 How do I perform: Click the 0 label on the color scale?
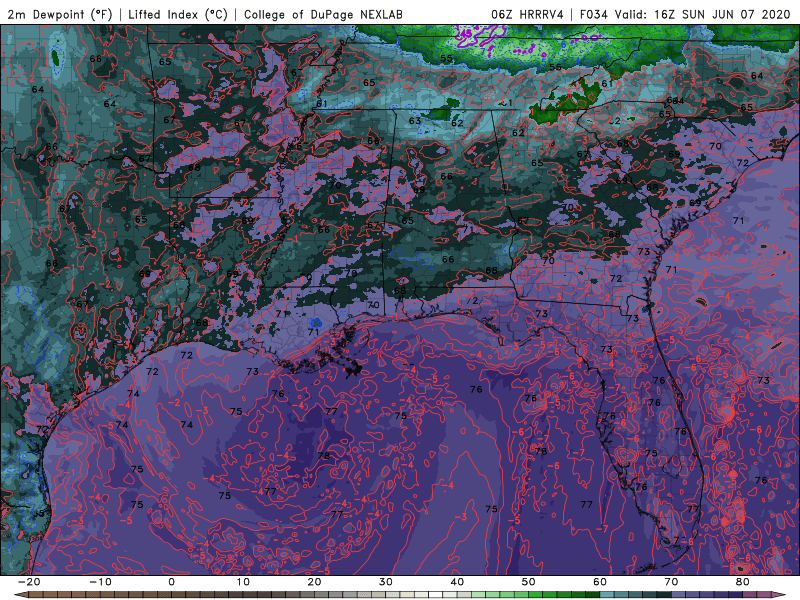[x=171, y=582]
